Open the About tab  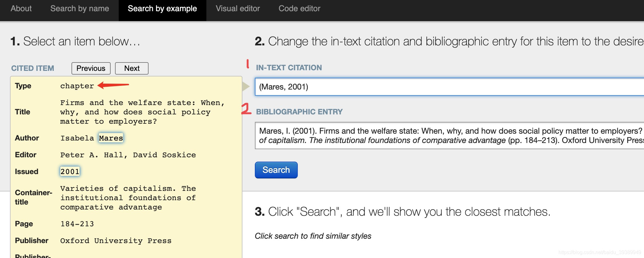[x=21, y=9]
